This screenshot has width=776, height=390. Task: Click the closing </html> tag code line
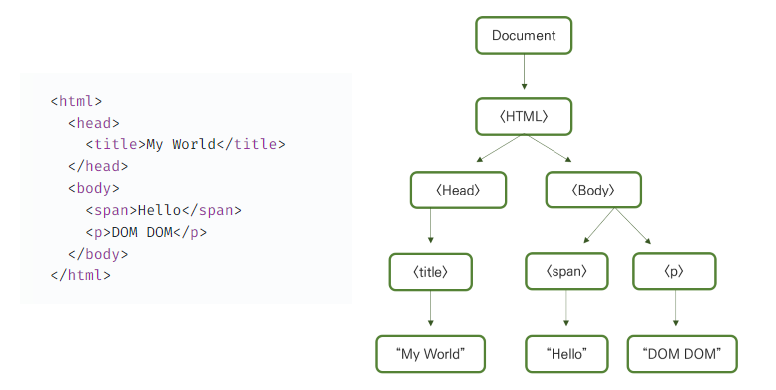click(81, 275)
